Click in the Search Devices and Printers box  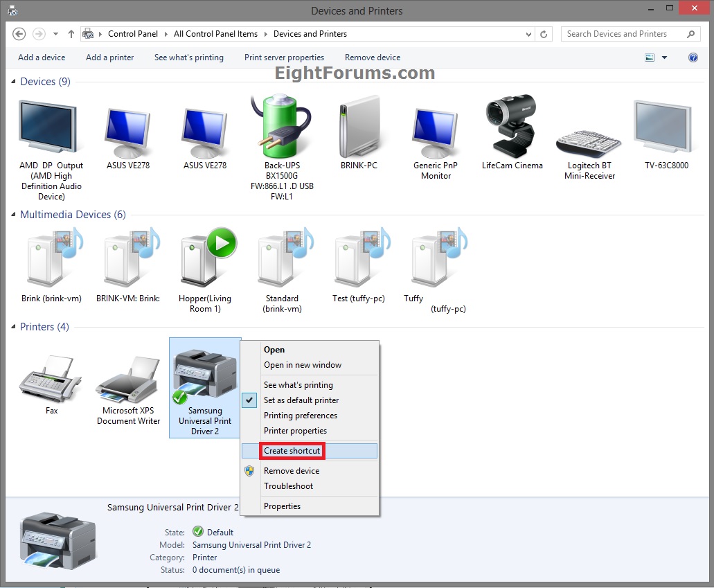[623, 33]
